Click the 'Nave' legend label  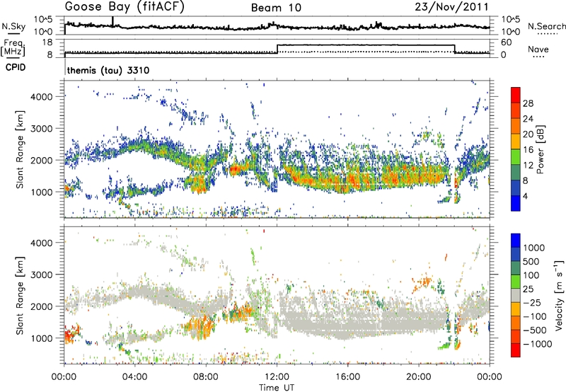point(538,49)
